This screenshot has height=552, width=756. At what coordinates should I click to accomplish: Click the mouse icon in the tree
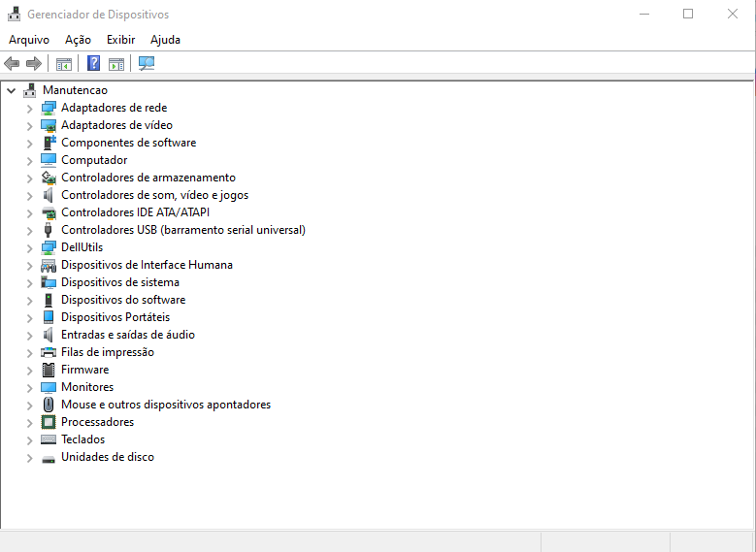click(x=49, y=405)
